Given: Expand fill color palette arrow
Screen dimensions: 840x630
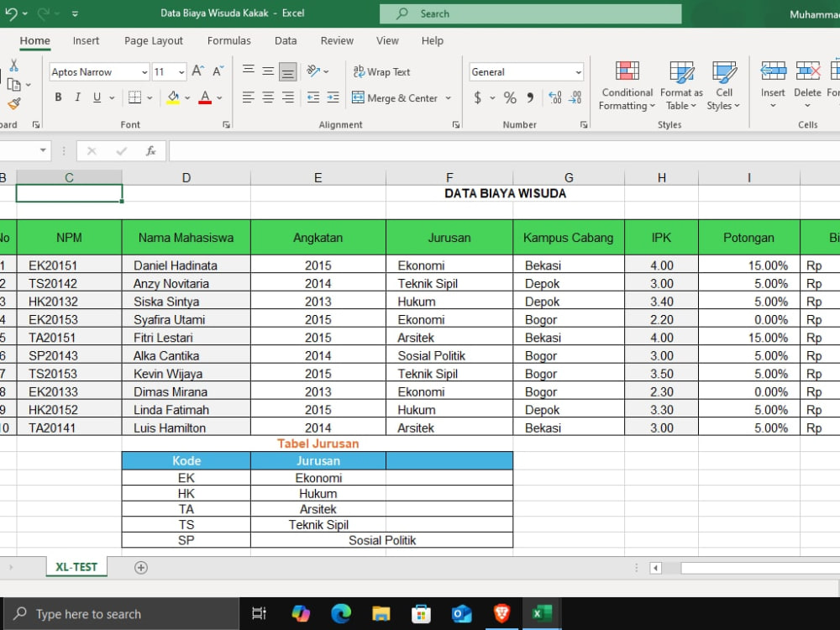Looking at the screenshot, I should 187,97.
